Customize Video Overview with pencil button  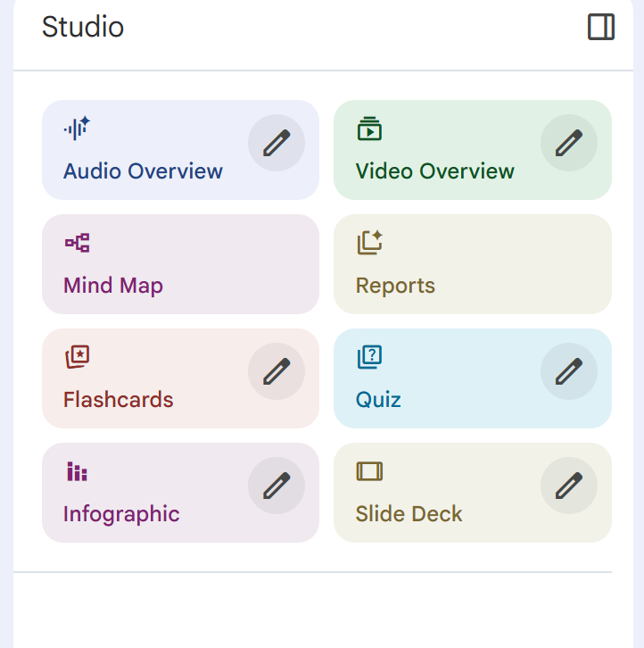pyautogui.click(x=569, y=143)
